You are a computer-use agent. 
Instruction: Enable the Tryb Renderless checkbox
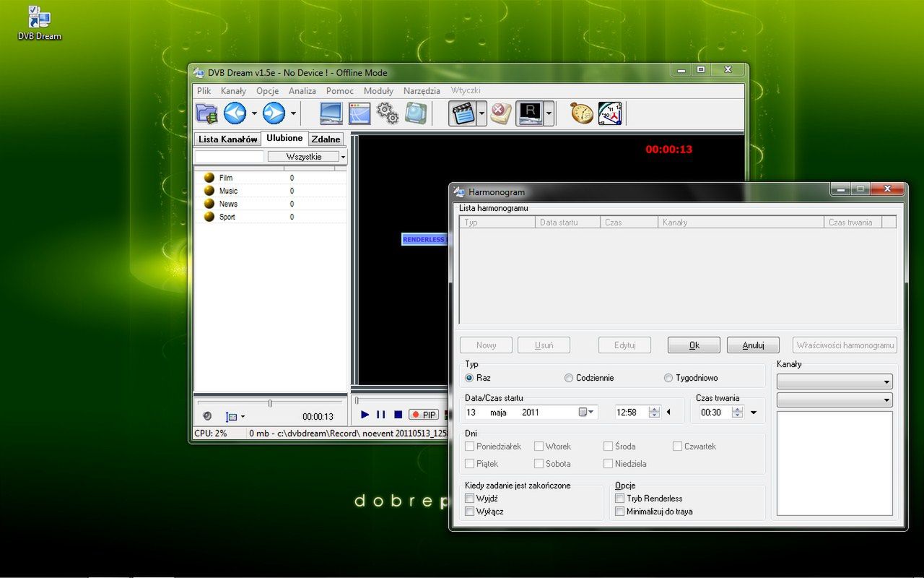pyautogui.click(x=620, y=499)
